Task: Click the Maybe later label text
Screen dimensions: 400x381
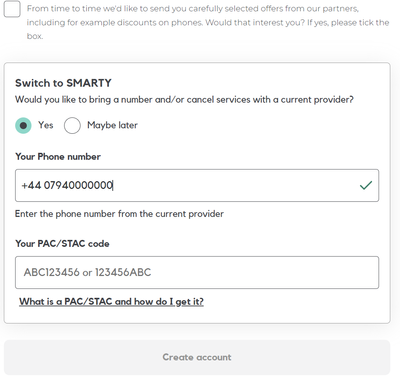Action: (112, 125)
